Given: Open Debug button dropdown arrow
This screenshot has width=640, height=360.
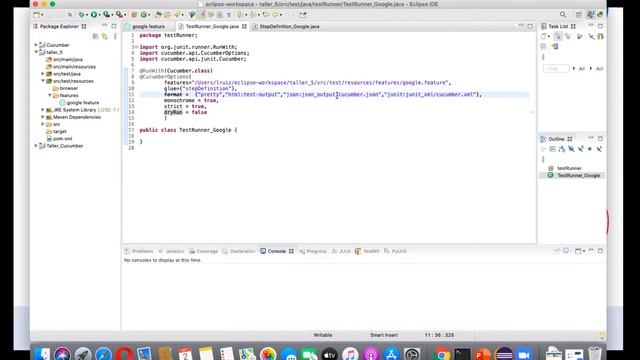Looking at the screenshot, I should pos(87,15).
